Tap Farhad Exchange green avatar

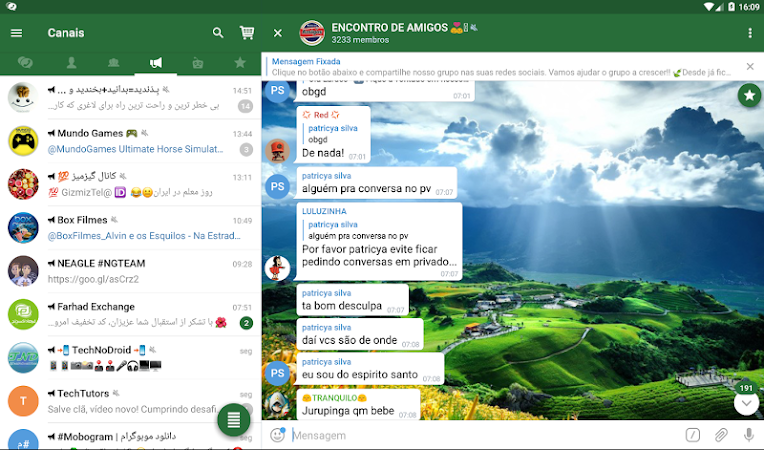pyautogui.click(x=23, y=314)
